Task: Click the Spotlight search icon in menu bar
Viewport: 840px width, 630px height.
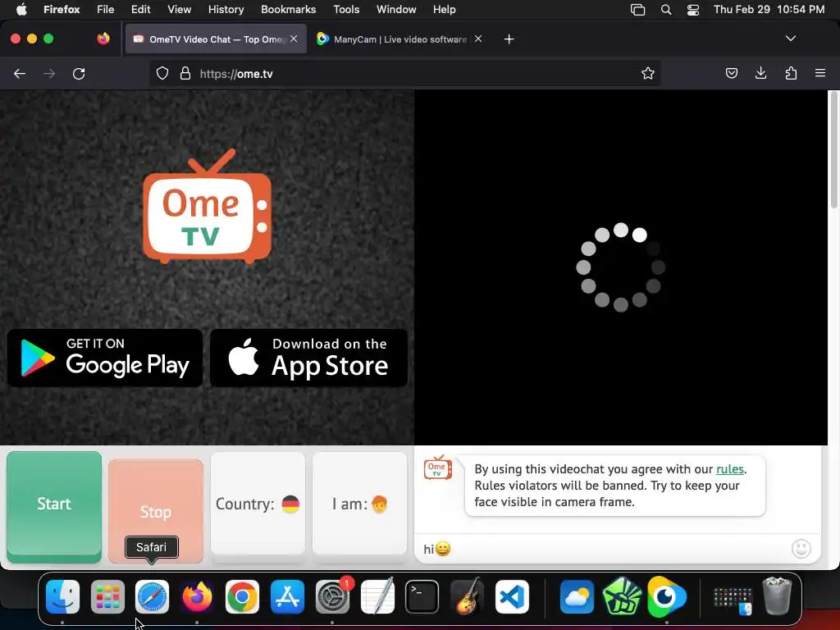Action: tap(666, 10)
